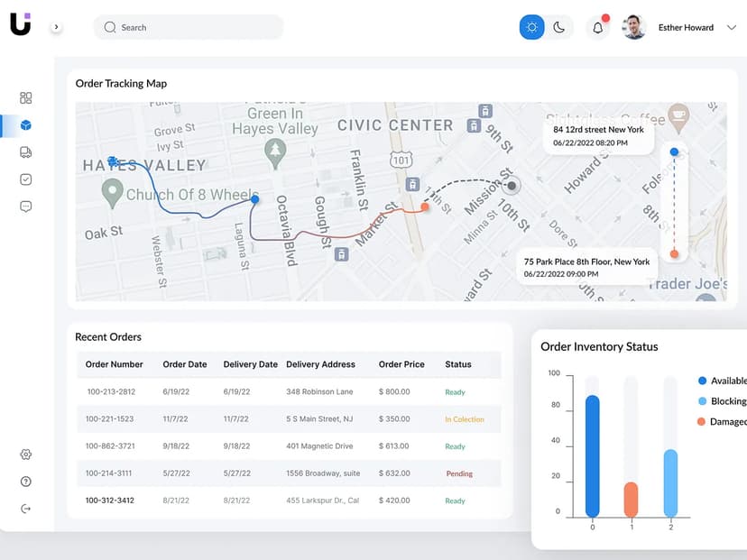Viewport: 747px width, 560px height.
Task: Click the 84 12rd street New York card
Action: click(x=598, y=135)
